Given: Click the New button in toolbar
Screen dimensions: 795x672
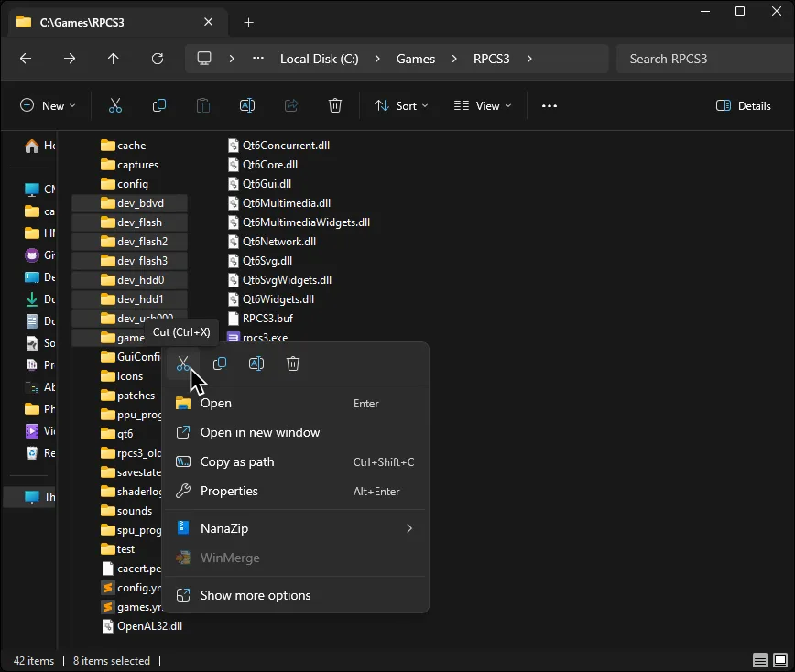Looking at the screenshot, I should [48, 105].
